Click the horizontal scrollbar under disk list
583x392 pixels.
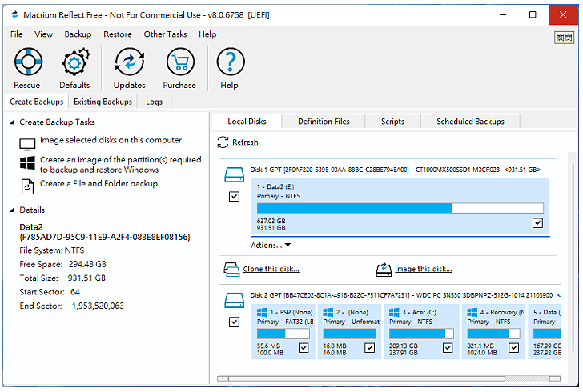point(389,378)
